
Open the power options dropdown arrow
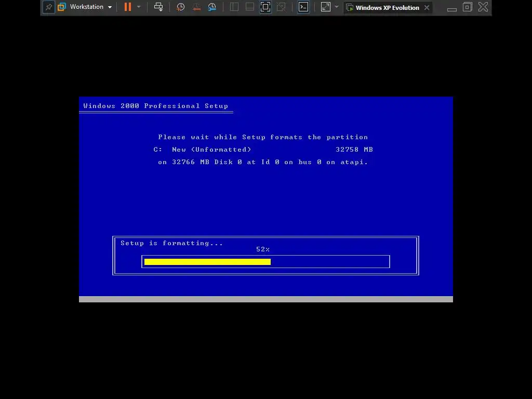pos(139,7)
